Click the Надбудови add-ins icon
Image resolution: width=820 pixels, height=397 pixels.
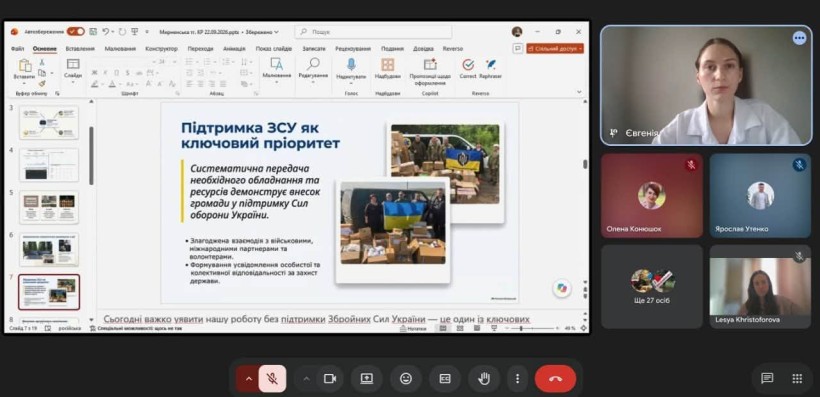click(x=388, y=65)
